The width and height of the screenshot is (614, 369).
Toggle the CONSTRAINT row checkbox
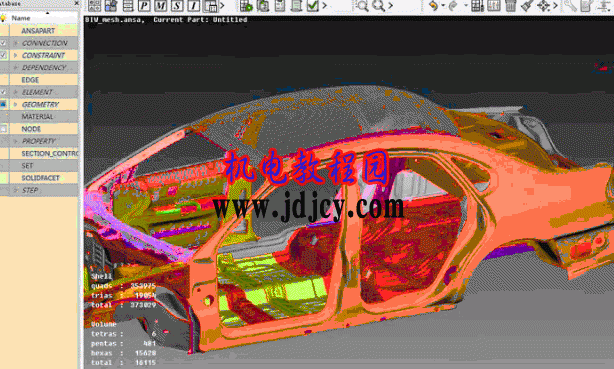(3, 55)
